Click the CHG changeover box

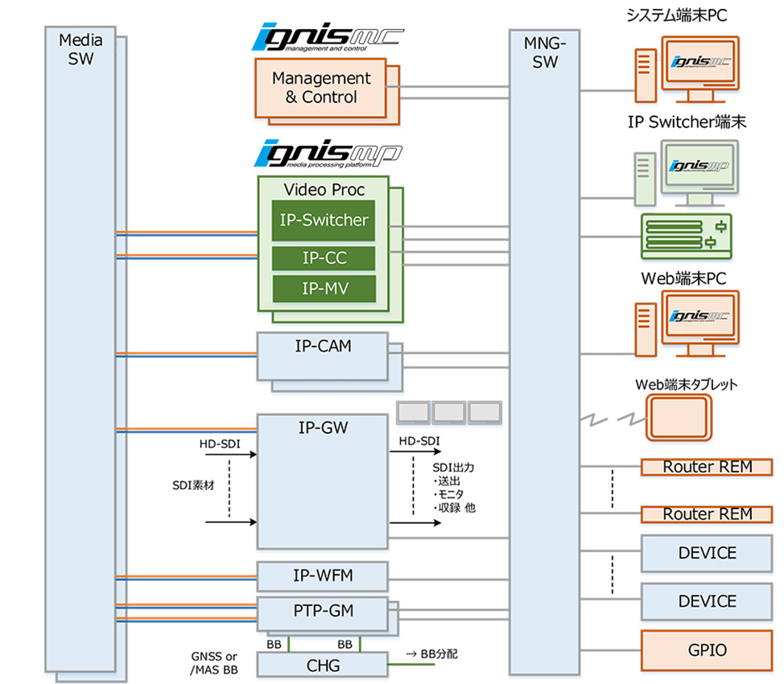coord(322,665)
